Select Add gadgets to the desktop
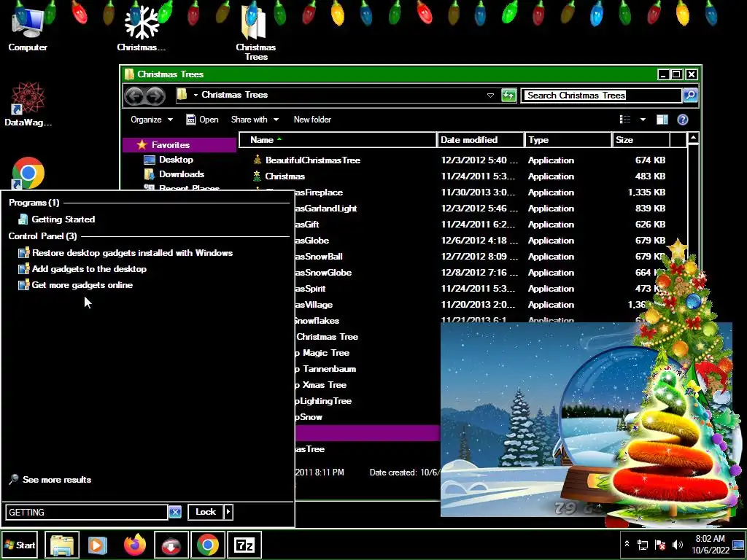Image resolution: width=747 pixels, height=560 pixels. coord(82,269)
